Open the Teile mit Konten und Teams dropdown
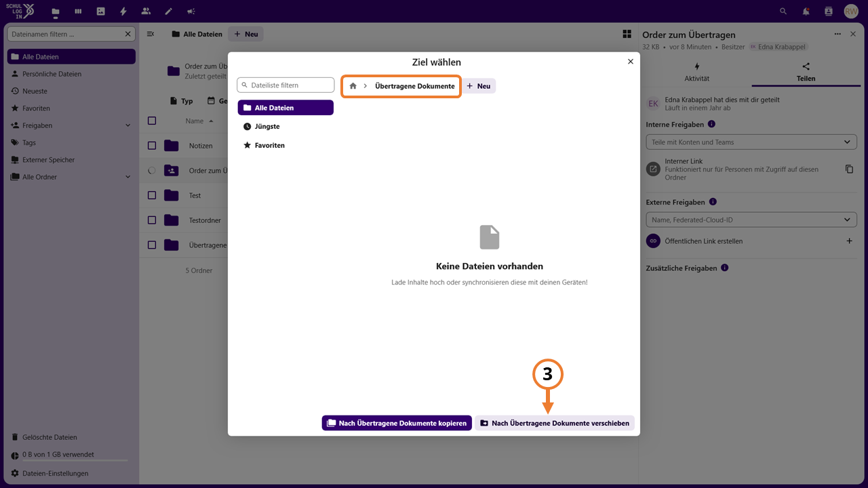Viewport: 868px width, 488px height. click(x=751, y=142)
